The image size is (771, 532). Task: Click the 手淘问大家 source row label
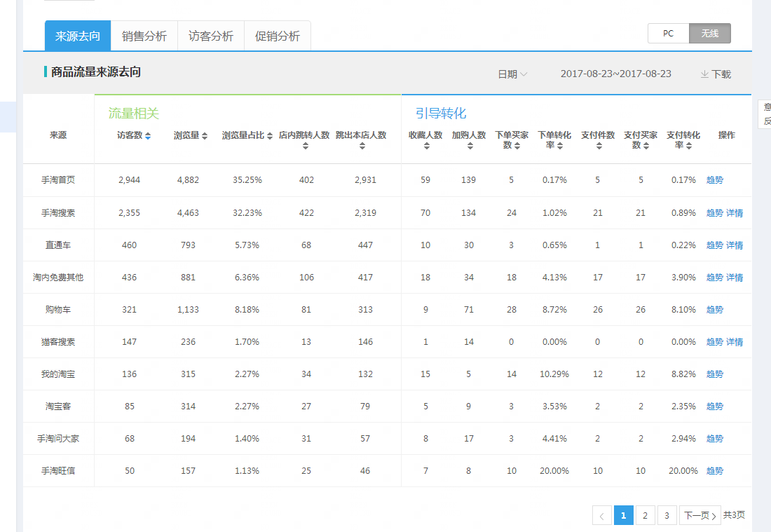coord(58,439)
